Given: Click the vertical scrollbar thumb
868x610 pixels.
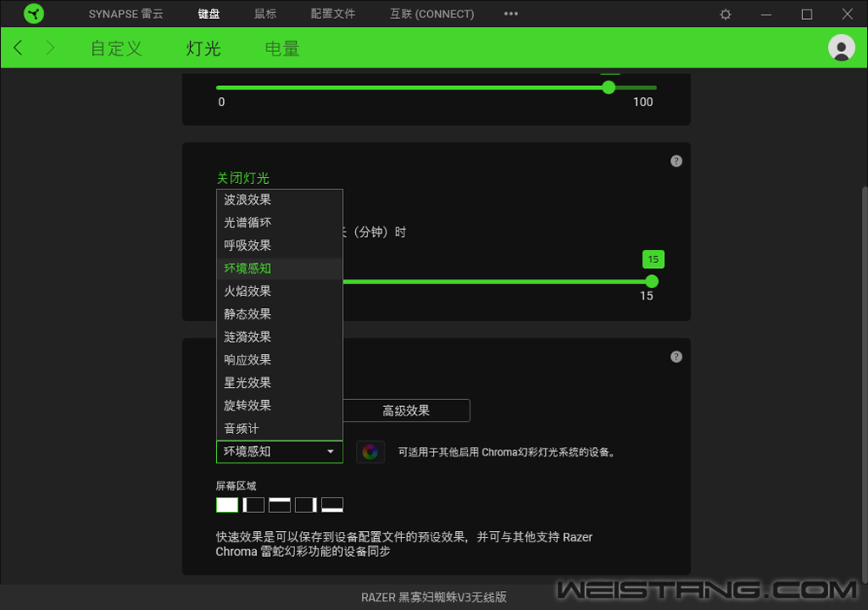Looking at the screenshot, I should click(x=865, y=384).
